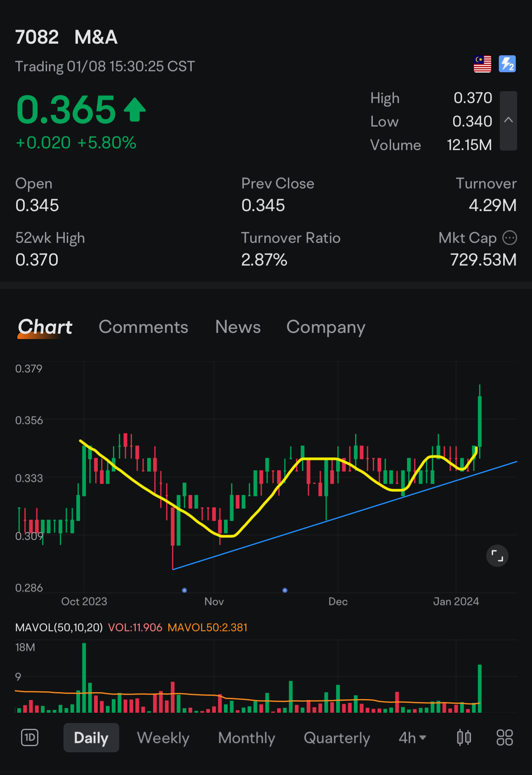Collapse the quote details chevron panel
The height and width of the screenshot is (775, 532).
click(x=508, y=120)
